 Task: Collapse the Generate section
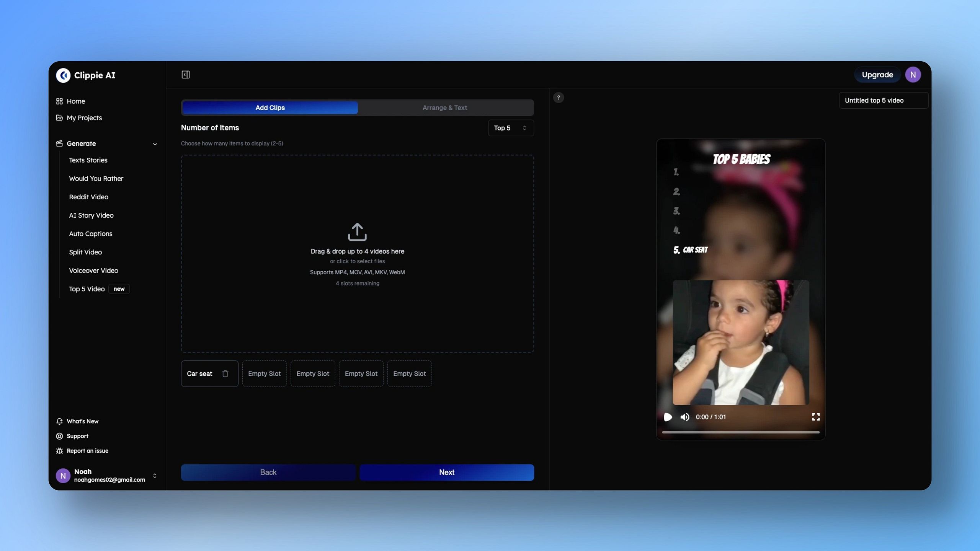(155, 144)
